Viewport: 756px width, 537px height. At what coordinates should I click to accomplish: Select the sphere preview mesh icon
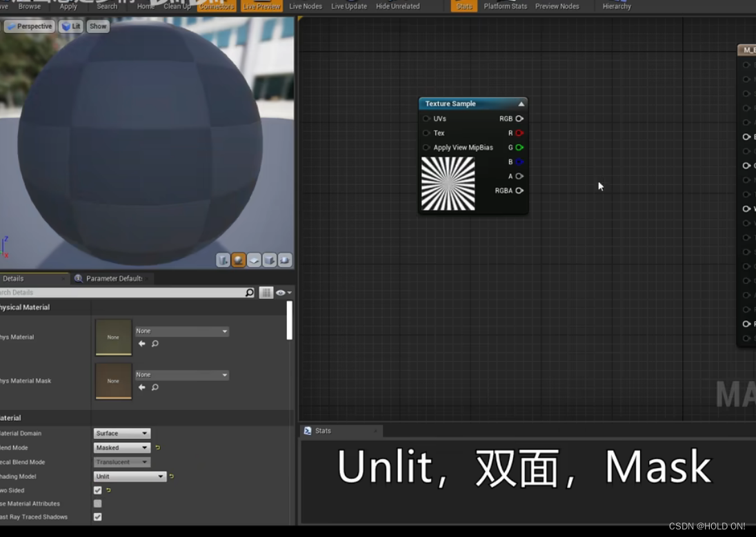238,260
